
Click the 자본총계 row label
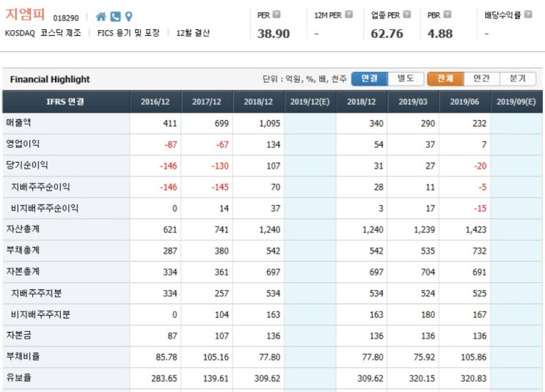pos(23,271)
